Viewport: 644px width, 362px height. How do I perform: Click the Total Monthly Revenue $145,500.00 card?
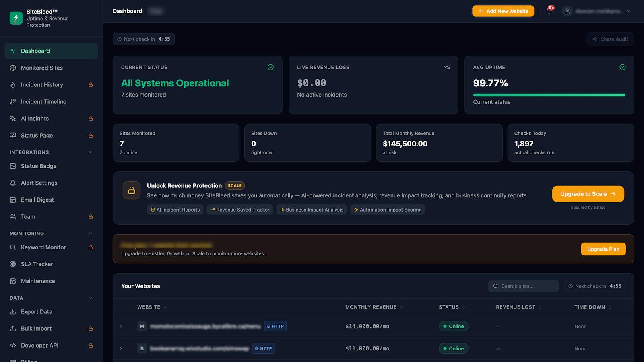click(439, 143)
